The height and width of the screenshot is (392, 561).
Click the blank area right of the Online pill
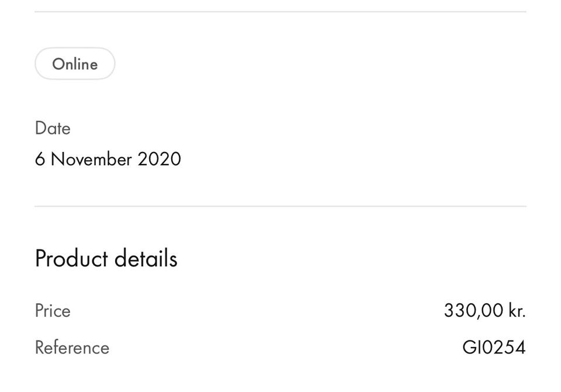tap(321, 64)
